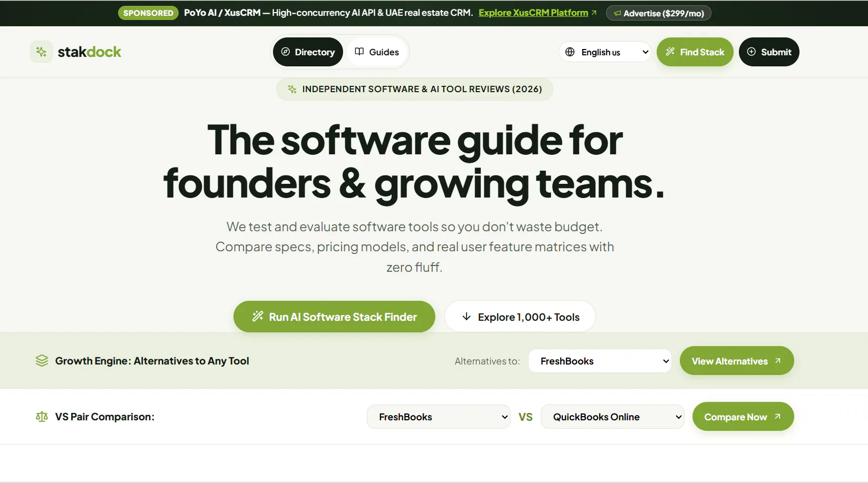Click Compare Now button
Image resolution: width=868 pixels, height=483 pixels.
coord(743,417)
